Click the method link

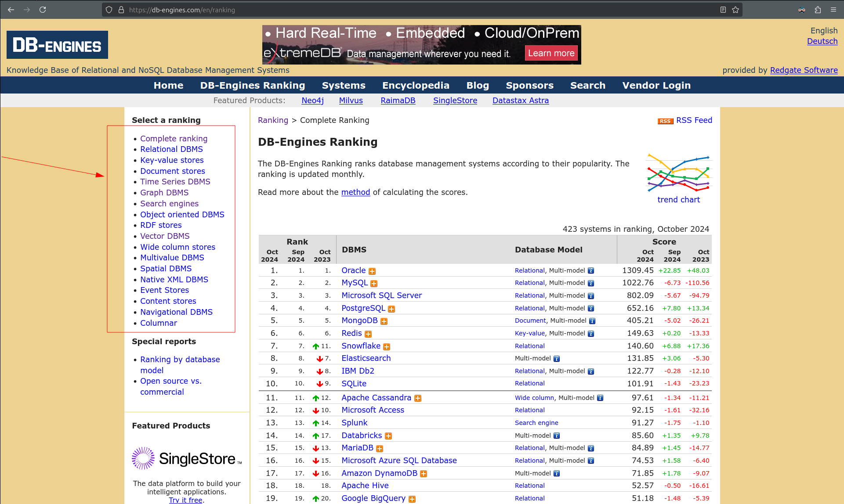click(355, 192)
